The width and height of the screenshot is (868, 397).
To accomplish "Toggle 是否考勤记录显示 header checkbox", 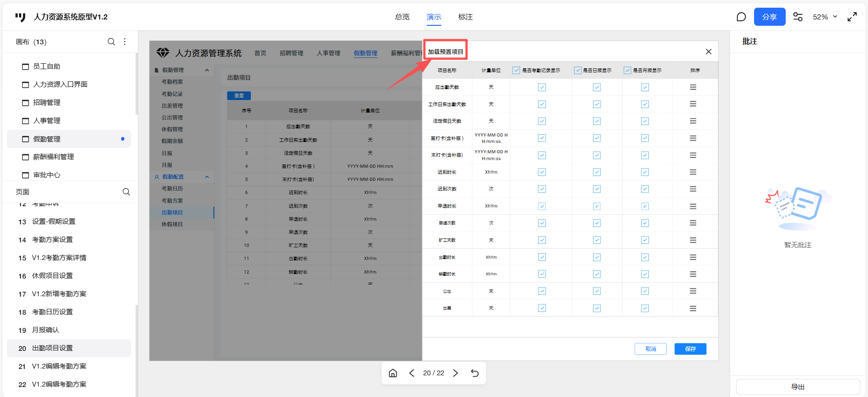I will (x=516, y=71).
